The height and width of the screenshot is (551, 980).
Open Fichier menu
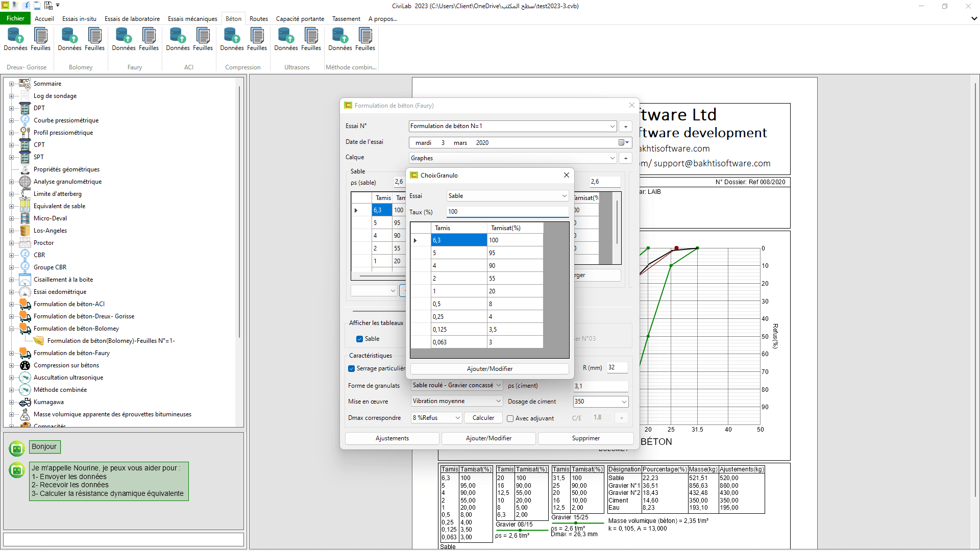(x=15, y=18)
